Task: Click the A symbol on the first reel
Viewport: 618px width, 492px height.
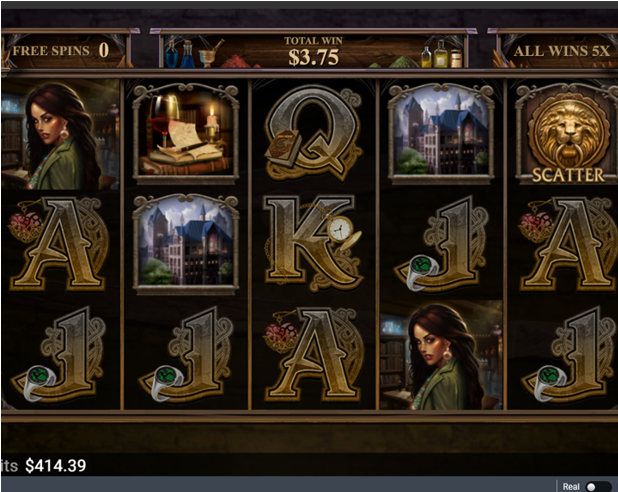Action: (59, 244)
